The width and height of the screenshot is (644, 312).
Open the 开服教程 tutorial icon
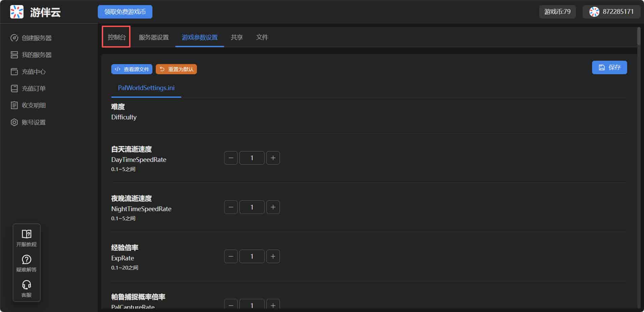pyautogui.click(x=26, y=238)
